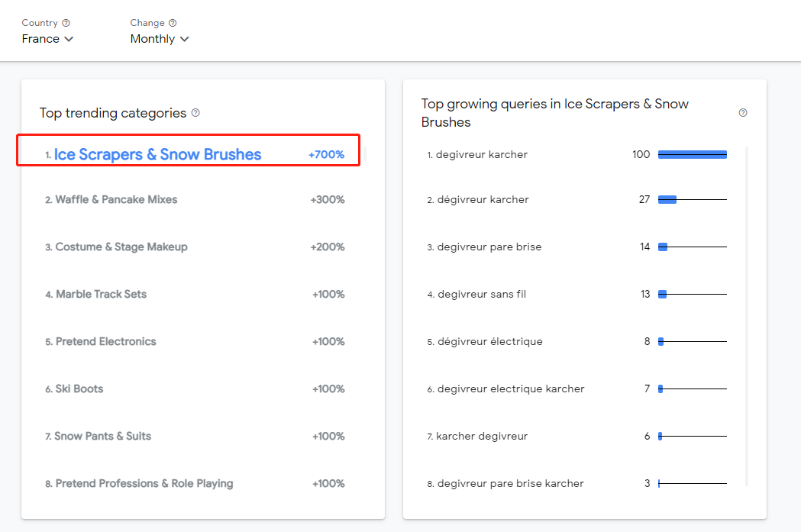Click query 'degivreur pare brise' ranked third

pyautogui.click(x=489, y=247)
